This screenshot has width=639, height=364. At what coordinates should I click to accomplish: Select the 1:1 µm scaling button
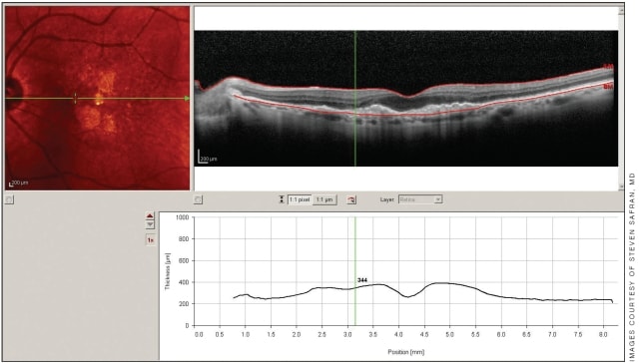(x=324, y=199)
